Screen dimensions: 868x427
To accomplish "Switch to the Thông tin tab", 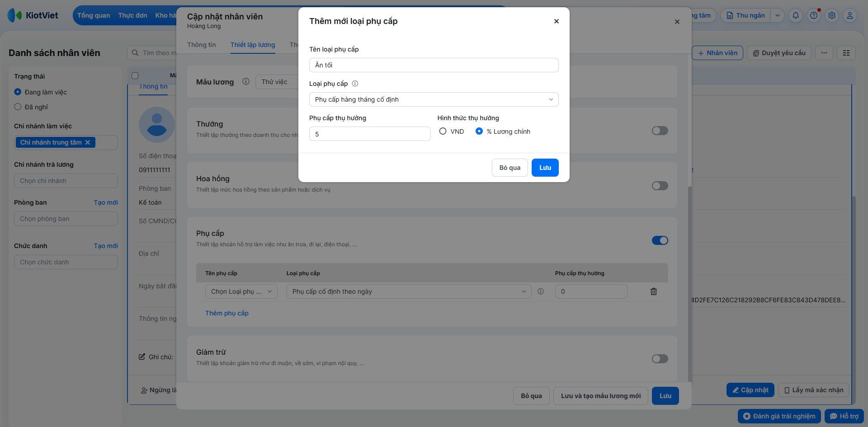I will 202,45.
